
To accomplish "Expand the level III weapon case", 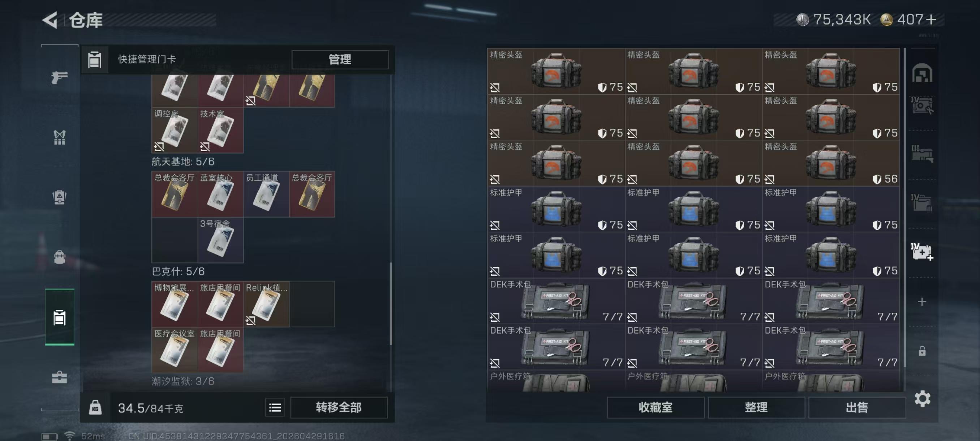I will coord(922,154).
